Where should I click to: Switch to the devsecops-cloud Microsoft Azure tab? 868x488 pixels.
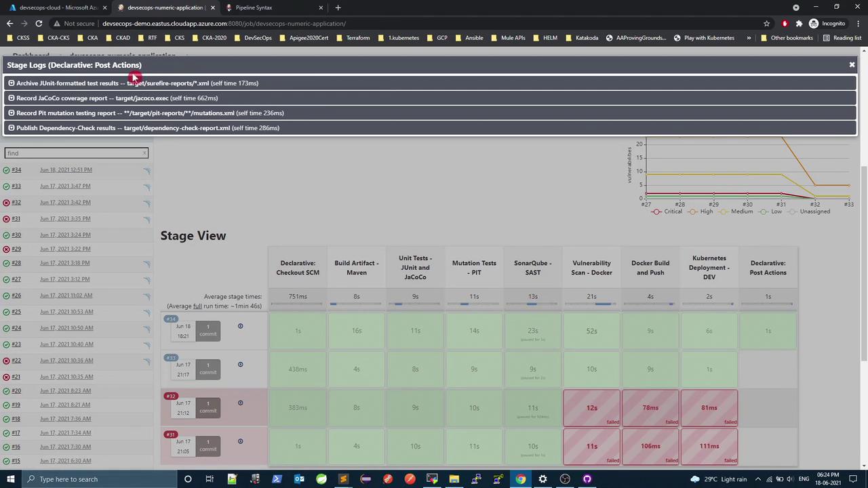[58, 7]
